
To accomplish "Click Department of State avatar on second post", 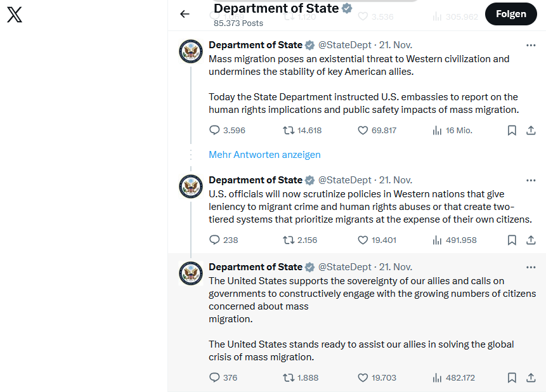I will click(191, 186).
